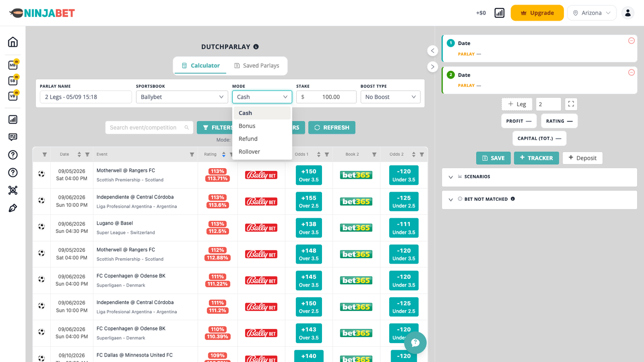Remove leg 1 with its minus icon
Image resolution: width=644 pixels, height=362 pixels.
click(x=632, y=41)
